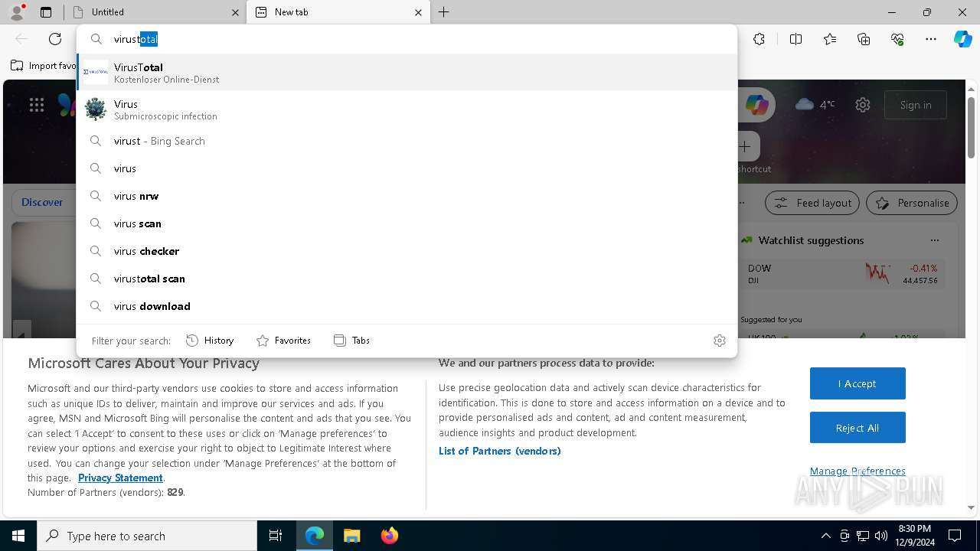Click the Personalise button
Screen dimensions: 980x551
tap(912, 203)
